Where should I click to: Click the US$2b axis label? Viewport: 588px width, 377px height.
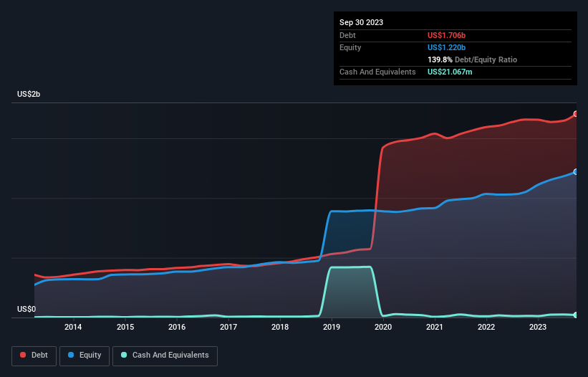click(x=29, y=94)
